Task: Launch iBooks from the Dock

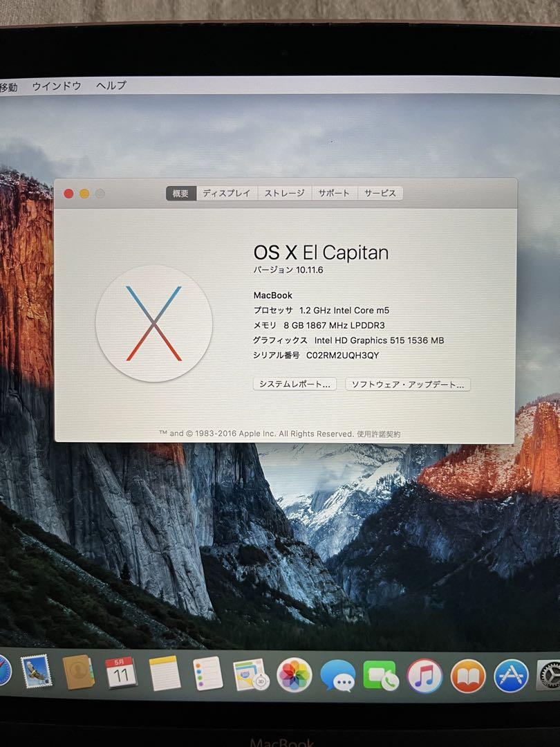Action: tap(467, 676)
